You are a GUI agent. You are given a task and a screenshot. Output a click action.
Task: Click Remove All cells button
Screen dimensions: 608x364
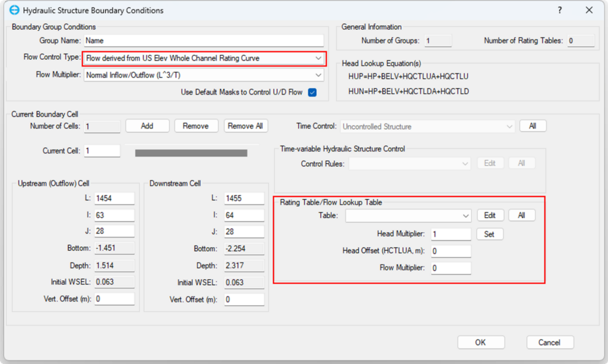click(x=246, y=126)
